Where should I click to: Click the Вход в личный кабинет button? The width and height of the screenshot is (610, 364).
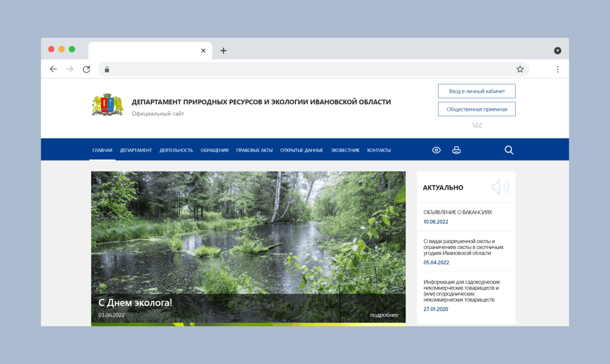[477, 91]
